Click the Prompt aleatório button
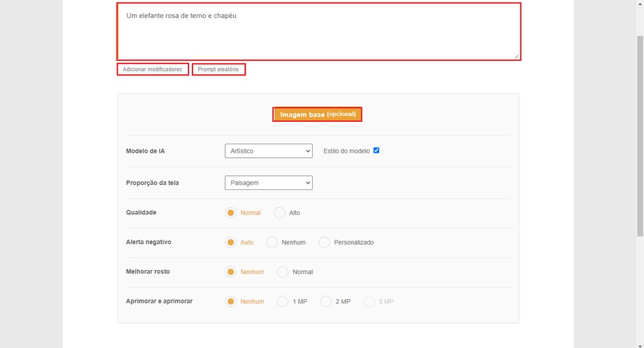This screenshot has width=644, height=348. [219, 69]
